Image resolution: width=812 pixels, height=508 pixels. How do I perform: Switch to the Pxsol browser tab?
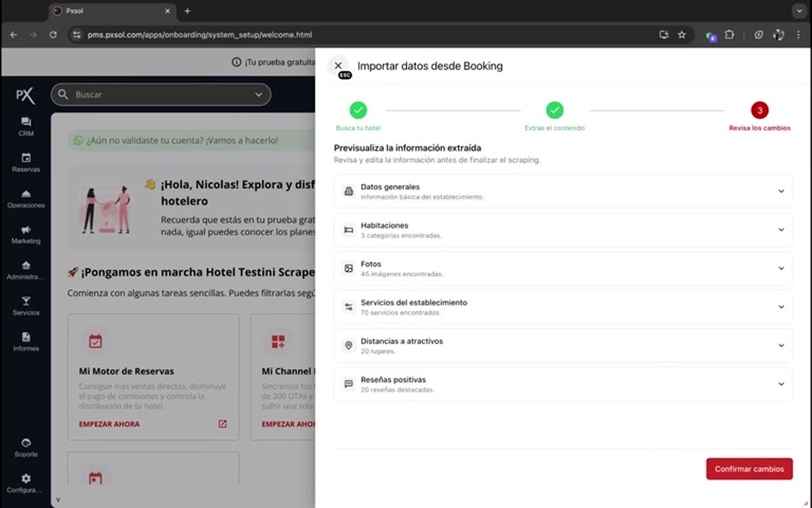(106, 11)
